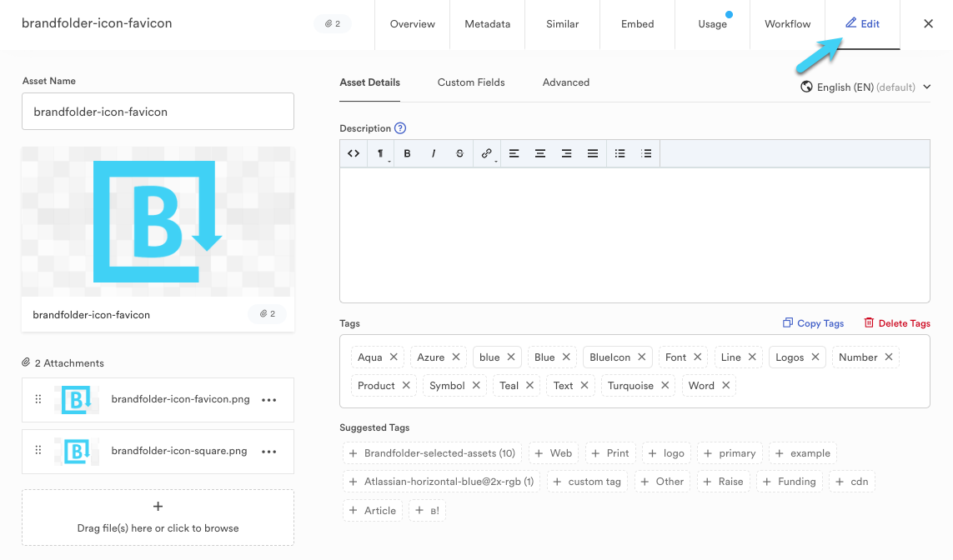The width and height of the screenshot is (953, 560).
Task: Align description text left
Action: [x=514, y=153]
